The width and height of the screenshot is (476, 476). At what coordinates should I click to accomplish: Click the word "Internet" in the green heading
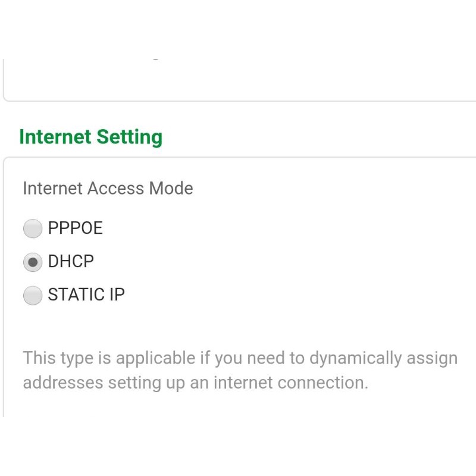[x=55, y=137]
